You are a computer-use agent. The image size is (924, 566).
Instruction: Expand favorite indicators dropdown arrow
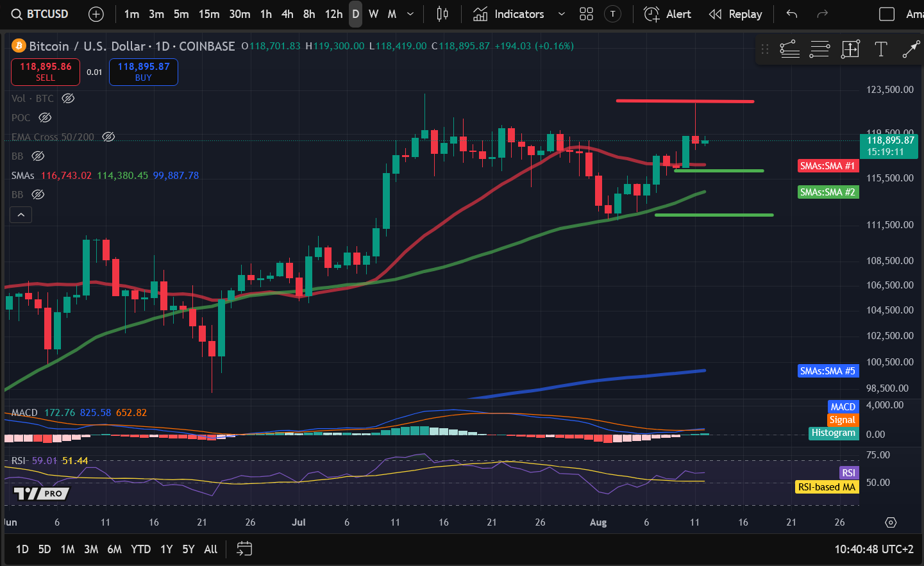tap(562, 14)
